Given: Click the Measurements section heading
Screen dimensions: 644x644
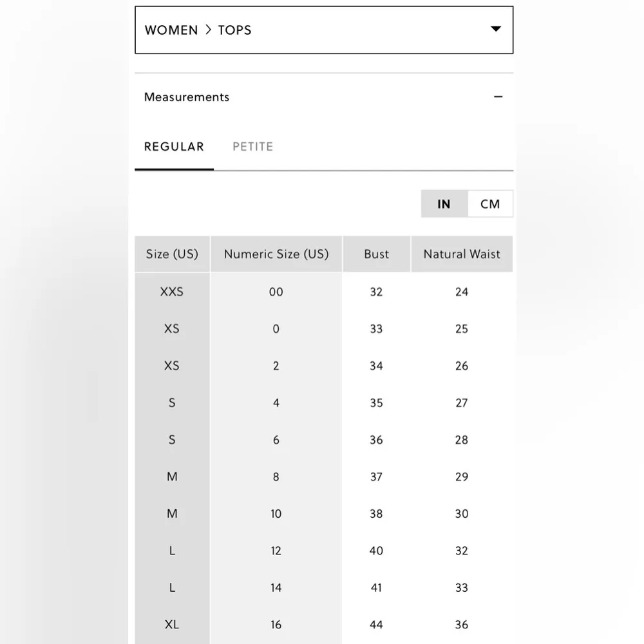Looking at the screenshot, I should tap(187, 97).
